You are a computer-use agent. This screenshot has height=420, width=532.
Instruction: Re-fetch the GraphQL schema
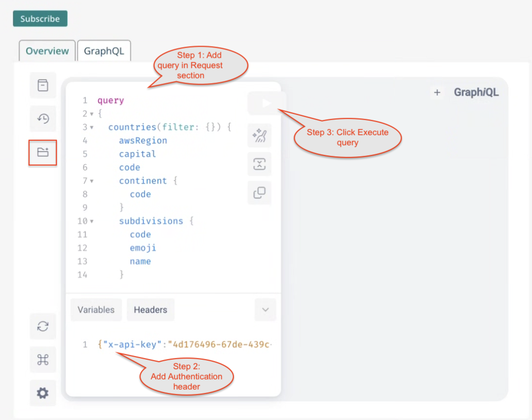(x=43, y=326)
